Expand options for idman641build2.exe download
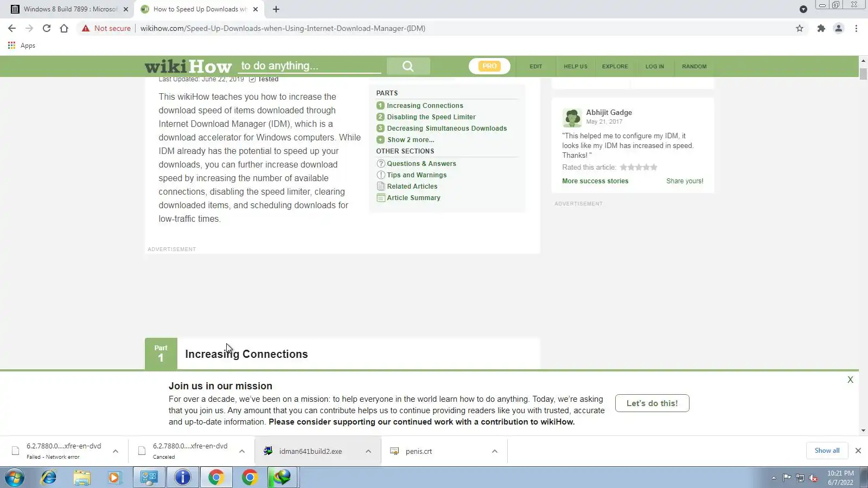Screen dimensions: 868x488 click(368, 451)
